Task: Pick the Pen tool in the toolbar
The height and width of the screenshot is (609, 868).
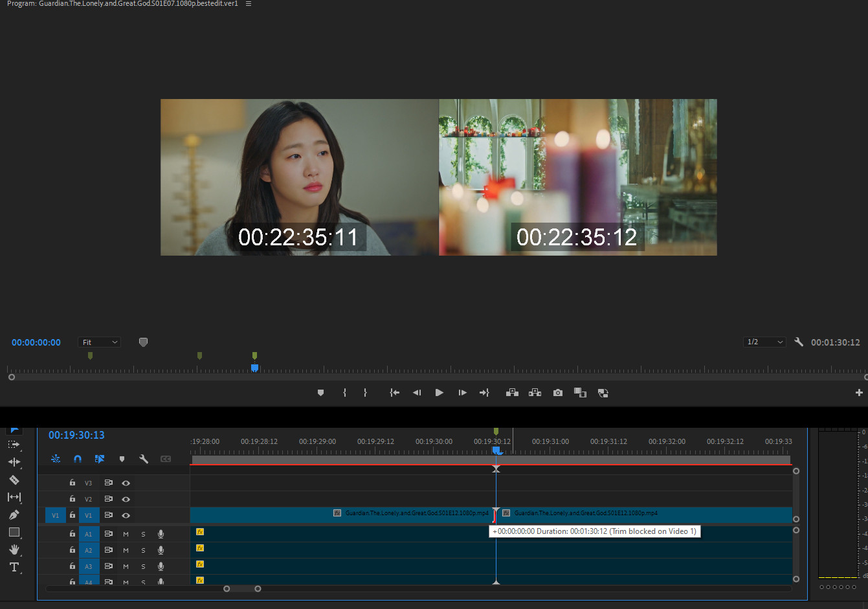Action: coord(14,515)
